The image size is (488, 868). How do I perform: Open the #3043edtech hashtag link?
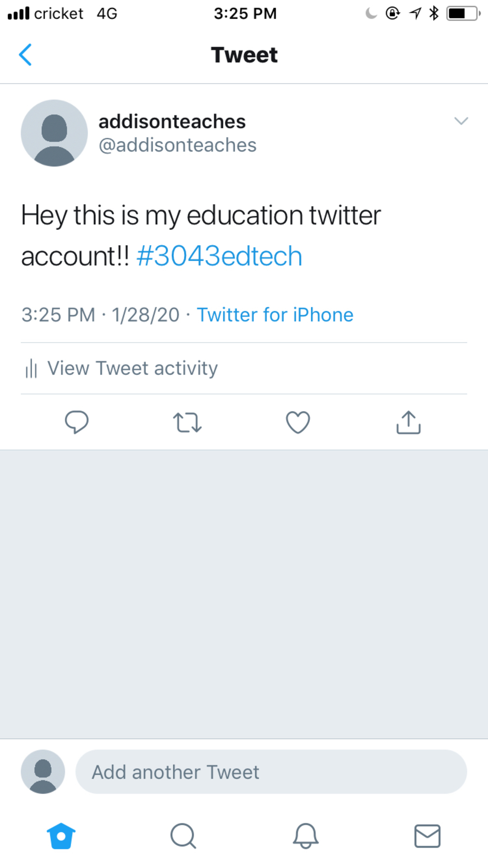coord(219,256)
